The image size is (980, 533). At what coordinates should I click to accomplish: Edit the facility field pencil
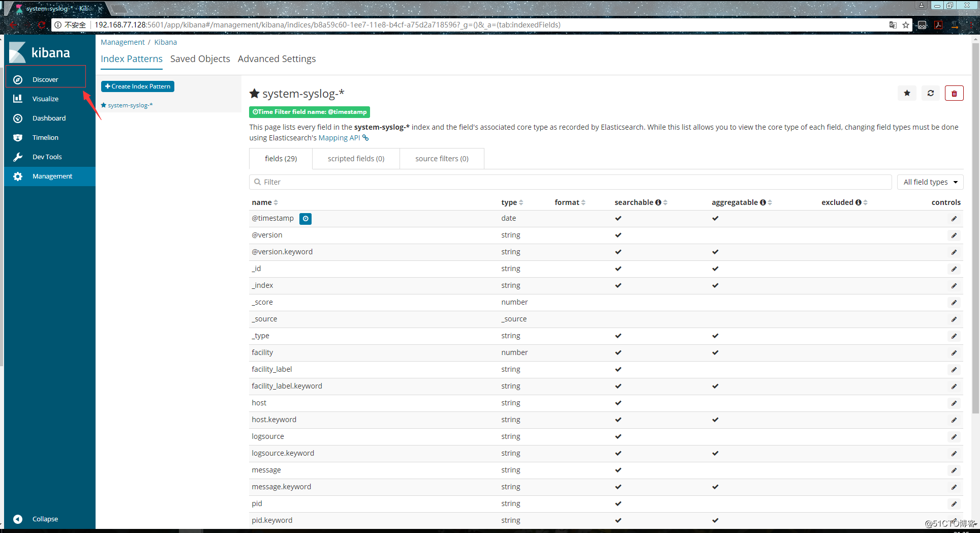coord(954,353)
